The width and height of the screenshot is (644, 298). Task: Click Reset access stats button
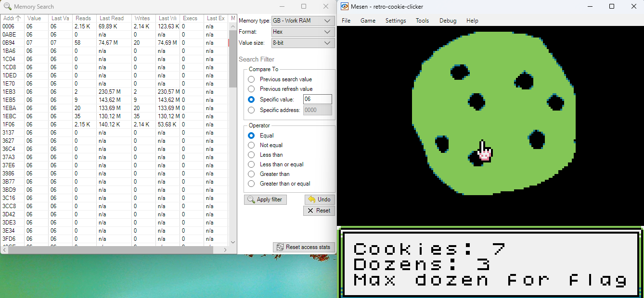(303, 247)
